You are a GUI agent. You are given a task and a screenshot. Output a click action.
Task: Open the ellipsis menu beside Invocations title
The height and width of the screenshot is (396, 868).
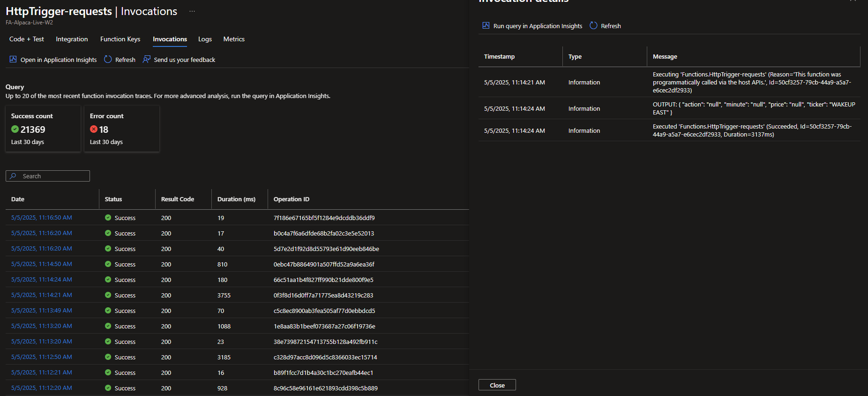click(x=192, y=11)
